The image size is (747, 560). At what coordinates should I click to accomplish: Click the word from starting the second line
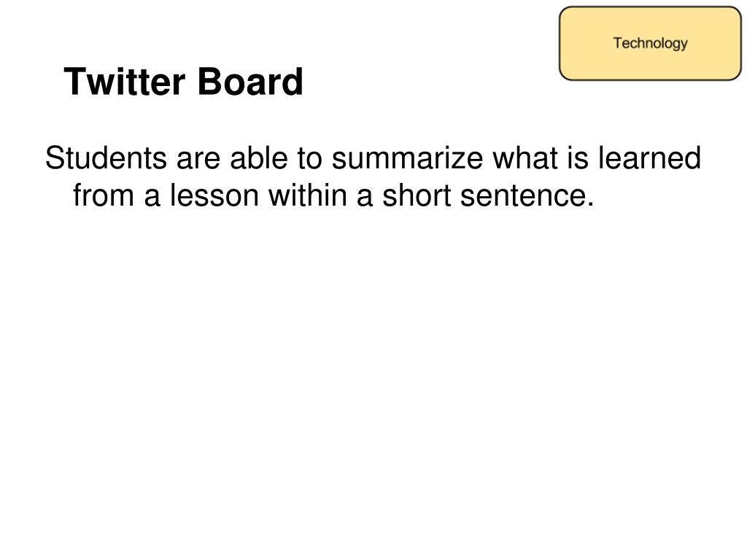click(x=104, y=195)
